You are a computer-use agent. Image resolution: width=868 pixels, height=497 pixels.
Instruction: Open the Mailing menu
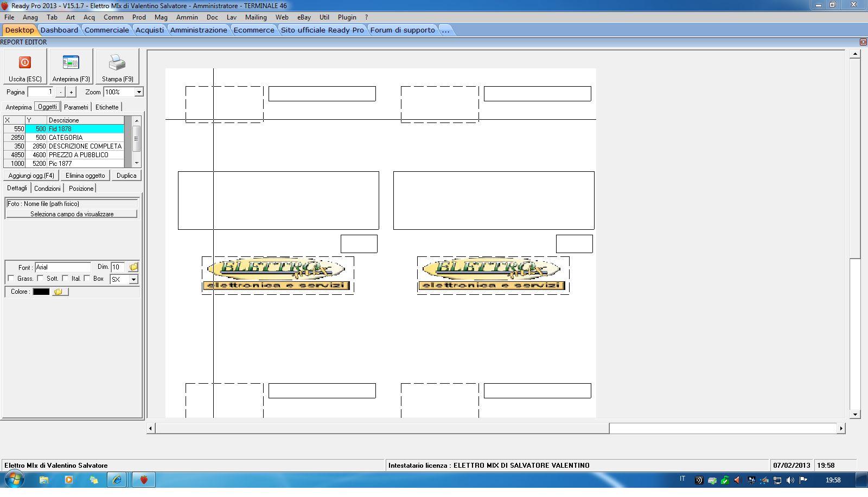tap(256, 17)
